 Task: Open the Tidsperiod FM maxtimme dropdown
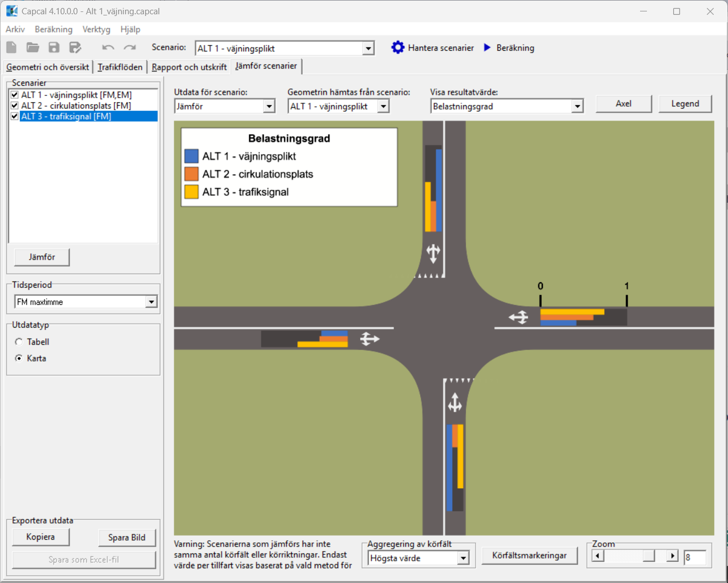[x=151, y=301]
